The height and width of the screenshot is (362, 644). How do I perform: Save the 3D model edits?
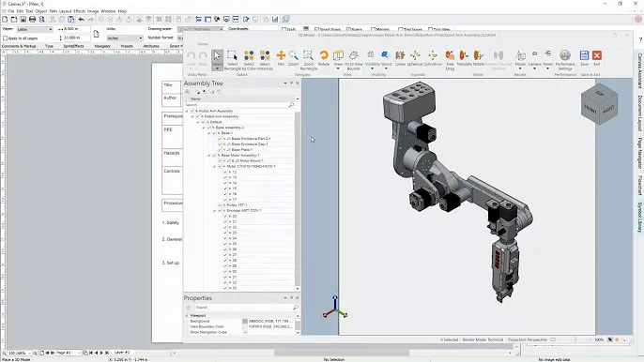pyautogui.click(x=584, y=58)
